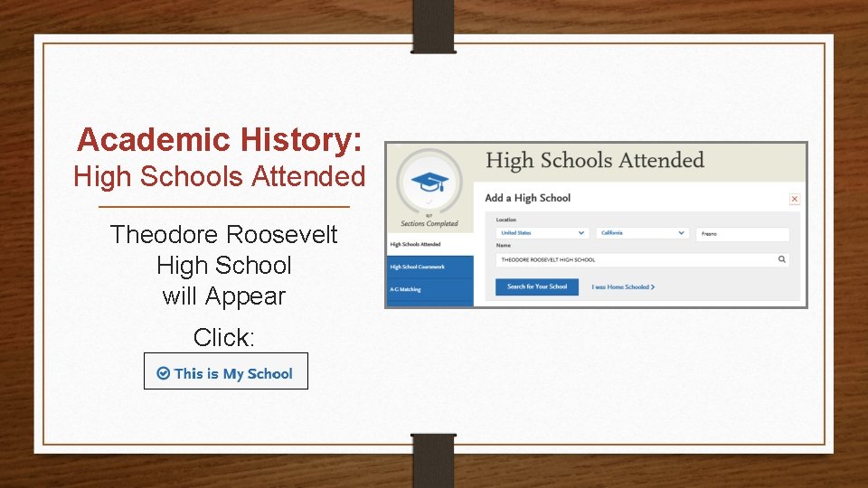Switch to the A-G Matching sidebar tab

[430, 289]
